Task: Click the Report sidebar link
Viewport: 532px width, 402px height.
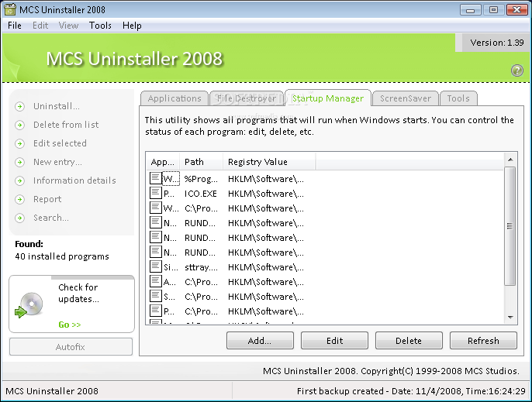Action: coord(47,199)
